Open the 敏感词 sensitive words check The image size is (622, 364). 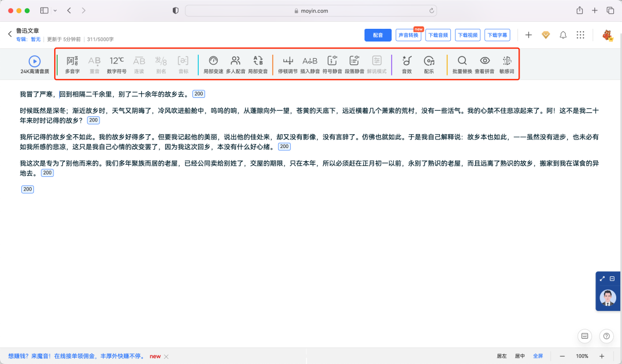point(507,65)
